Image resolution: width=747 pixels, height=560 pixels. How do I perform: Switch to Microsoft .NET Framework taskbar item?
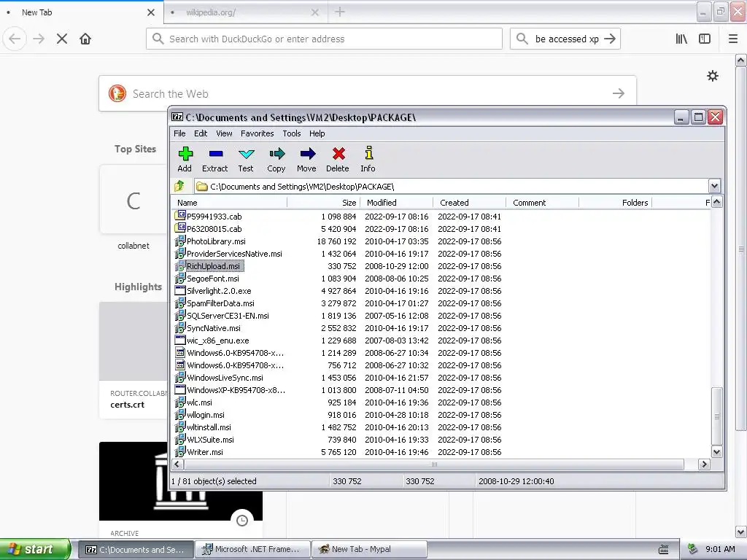tap(252, 549)
